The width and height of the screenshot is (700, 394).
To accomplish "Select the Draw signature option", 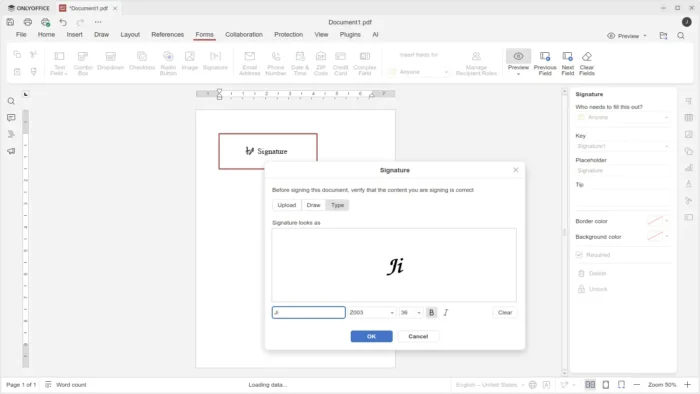I will (x=313, y=205).
